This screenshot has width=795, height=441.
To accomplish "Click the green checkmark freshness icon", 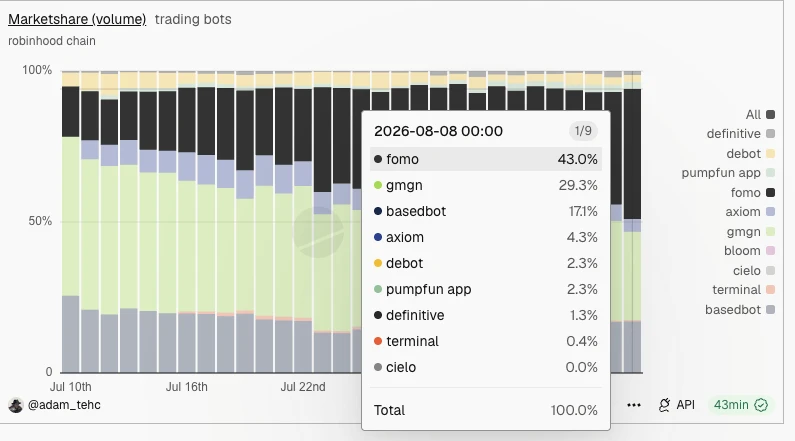I will 761,405.
